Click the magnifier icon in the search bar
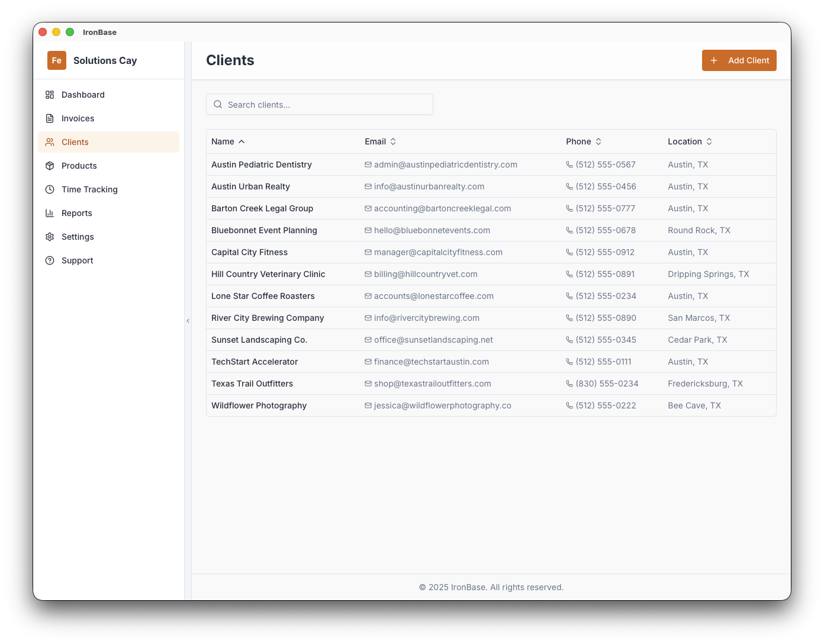This screenshot has width=824, height=644. click(218, 104)
